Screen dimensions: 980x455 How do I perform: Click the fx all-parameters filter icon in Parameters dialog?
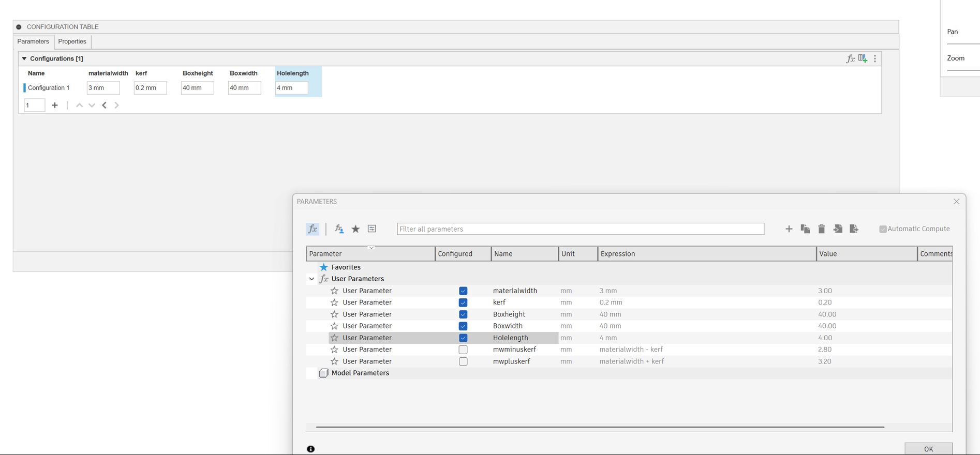(313, 229)
